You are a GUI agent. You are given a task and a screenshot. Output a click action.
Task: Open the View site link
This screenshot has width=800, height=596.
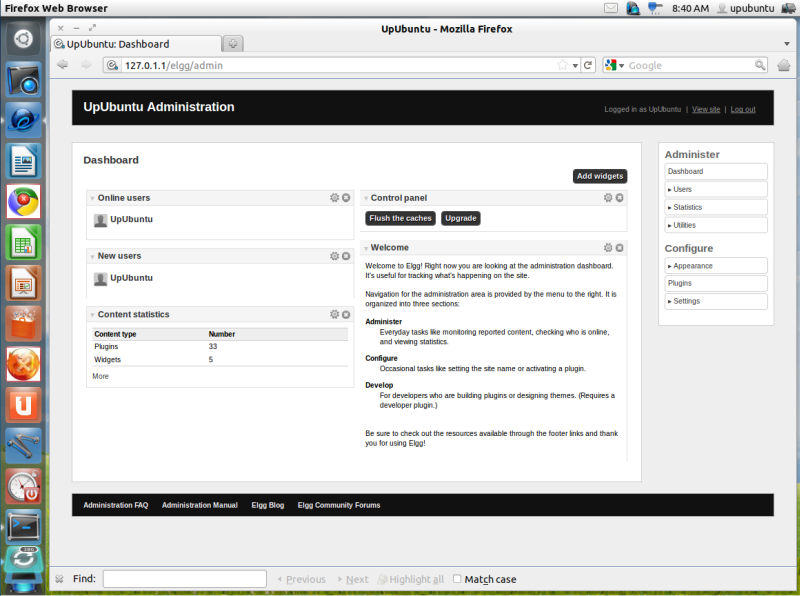click(706, 109)
